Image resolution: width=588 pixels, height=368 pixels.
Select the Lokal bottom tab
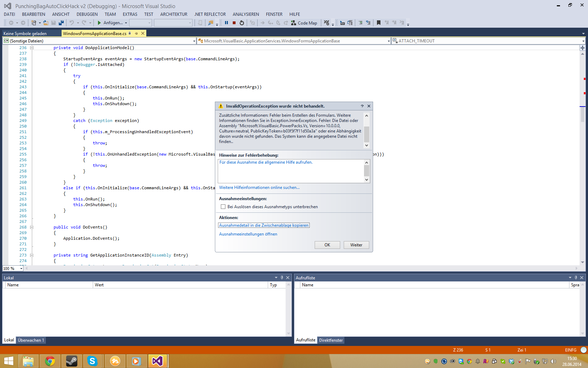point(9,340)
